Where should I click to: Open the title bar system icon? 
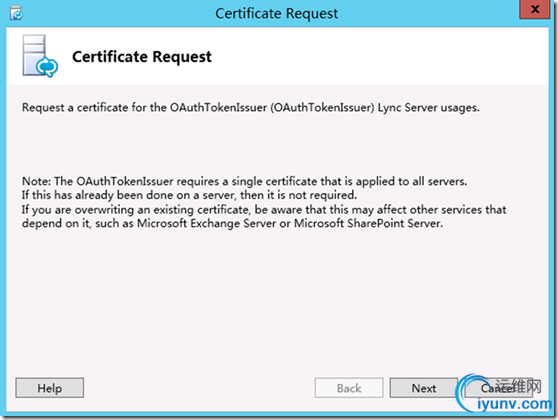point(16,14)
